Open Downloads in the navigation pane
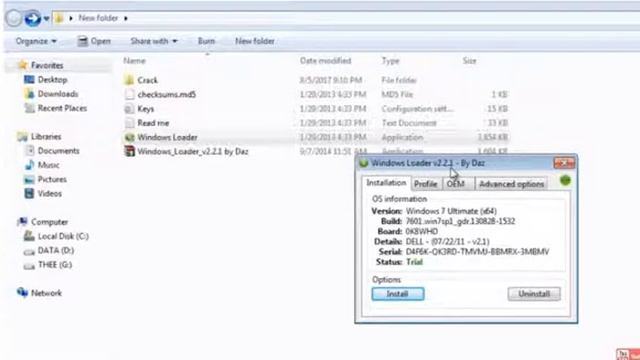The height and width of the screenshot is (360, 640). 58,94
